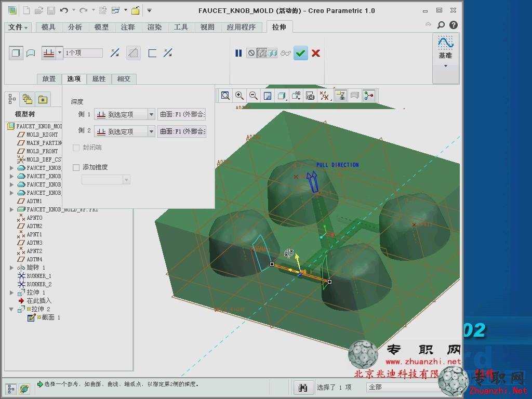
Task: Click the binoculars find icon in status bar
Action: tap(303, 388)
